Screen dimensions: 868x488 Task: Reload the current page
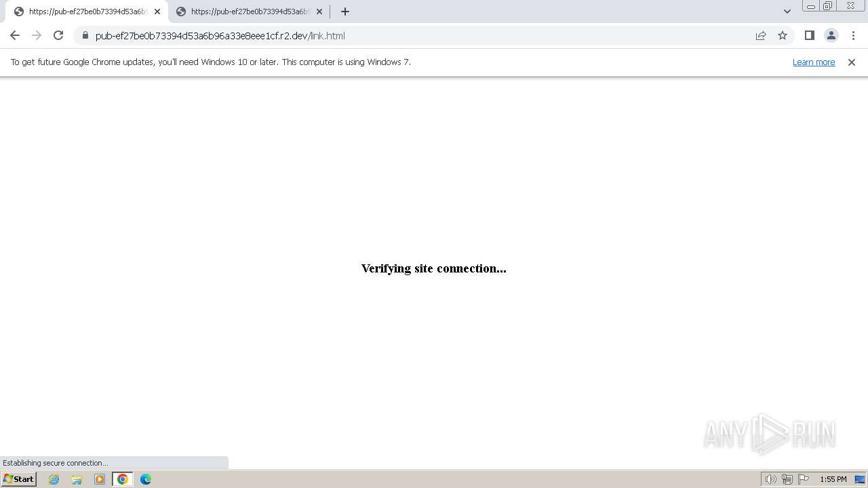58,35
